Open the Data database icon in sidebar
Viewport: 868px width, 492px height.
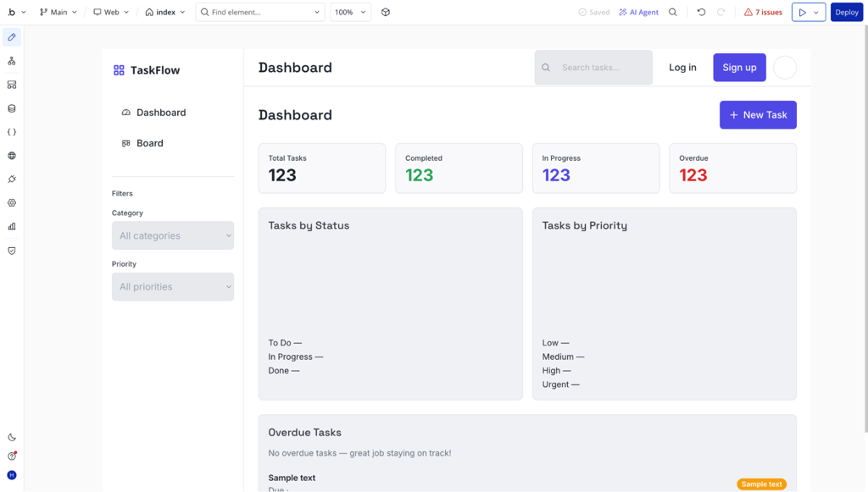(12, 108)
